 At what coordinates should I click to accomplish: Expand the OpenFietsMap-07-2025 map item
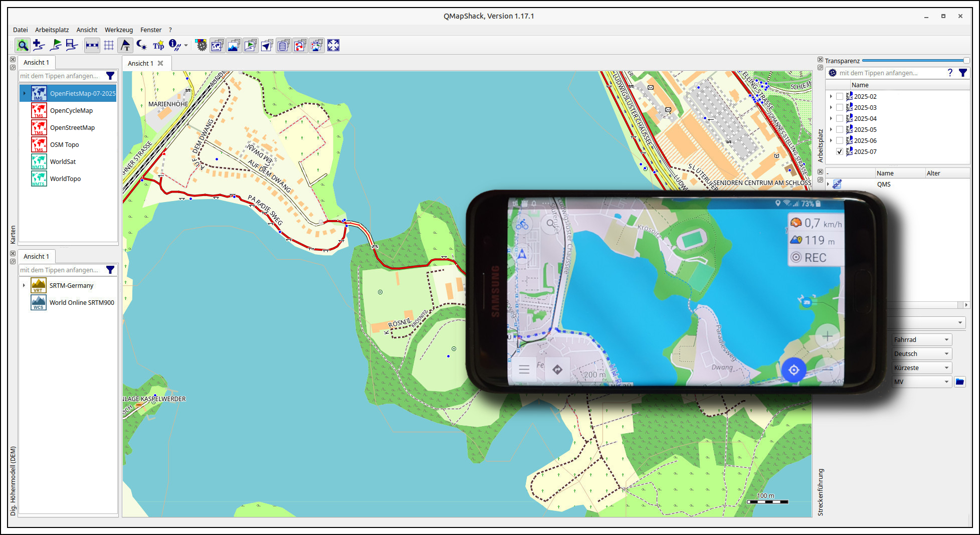pyautogui.click(x=24, y=93)
